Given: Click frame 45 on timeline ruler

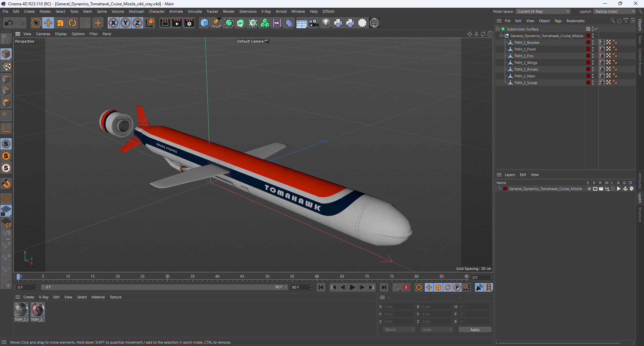Looking at the screenshot, I should (242, 277).
